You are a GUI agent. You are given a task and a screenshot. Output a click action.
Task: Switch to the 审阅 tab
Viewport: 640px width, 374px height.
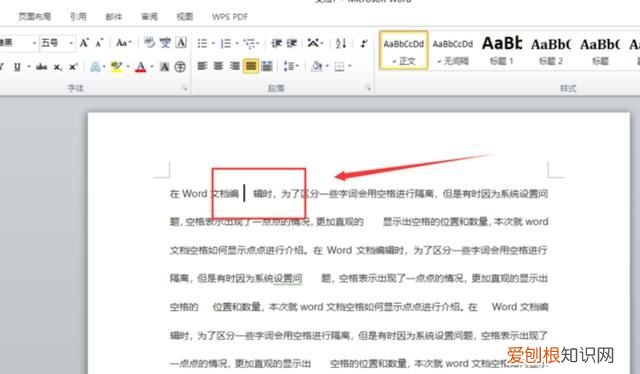[x=149, y=16]
